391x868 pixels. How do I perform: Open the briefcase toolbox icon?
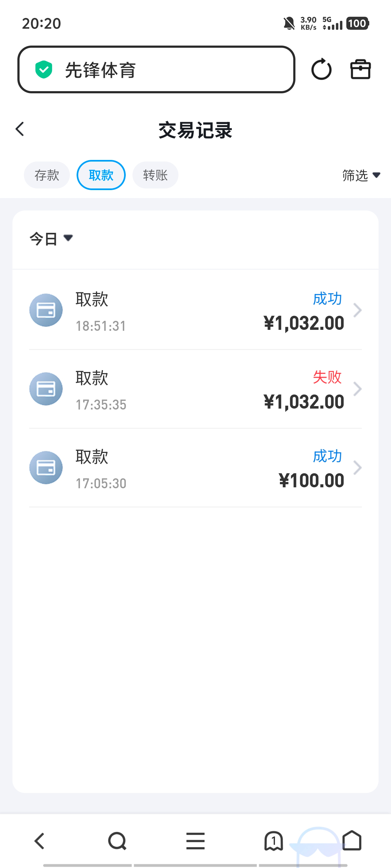360,69
